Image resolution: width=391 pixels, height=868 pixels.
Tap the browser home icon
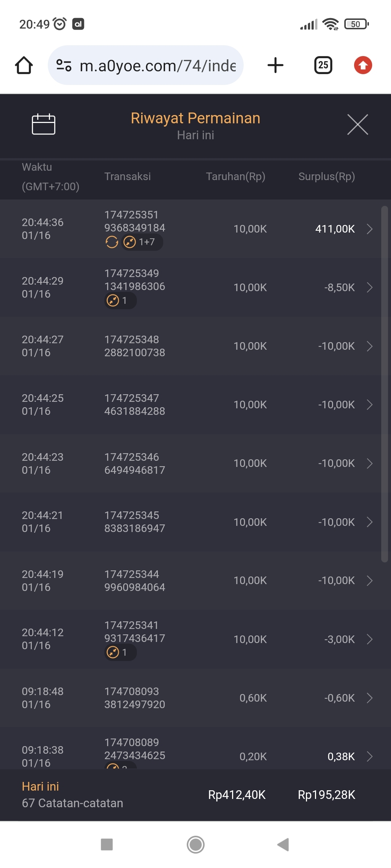coord(24,65)
